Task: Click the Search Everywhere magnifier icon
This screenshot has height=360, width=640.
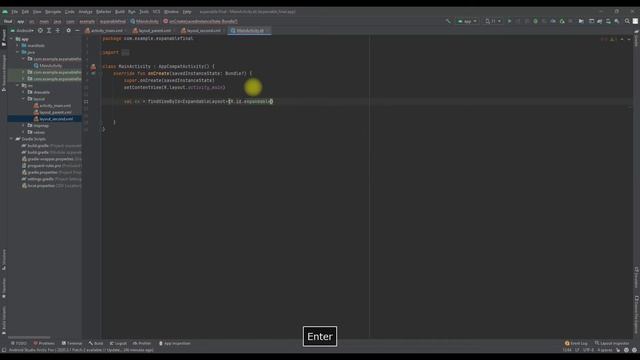Action: (627, 21)
